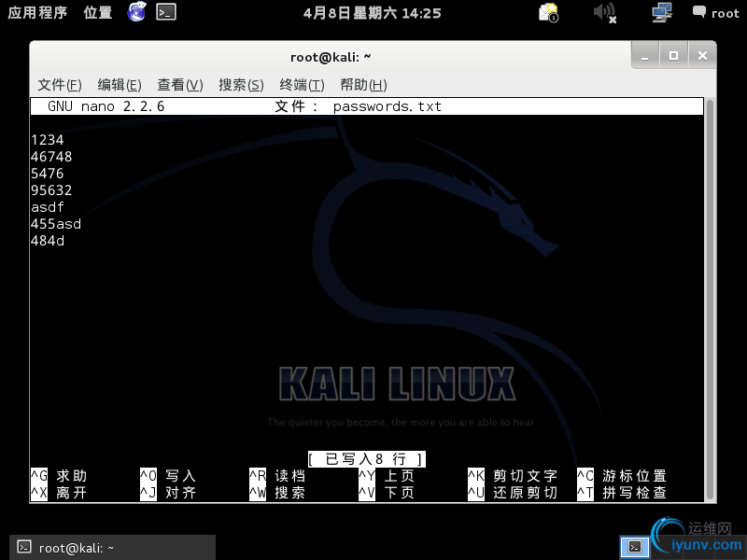Open the 搜索(S) terminal menu
747x560 pixels.
pyautogui.click(x=241, y=85)
